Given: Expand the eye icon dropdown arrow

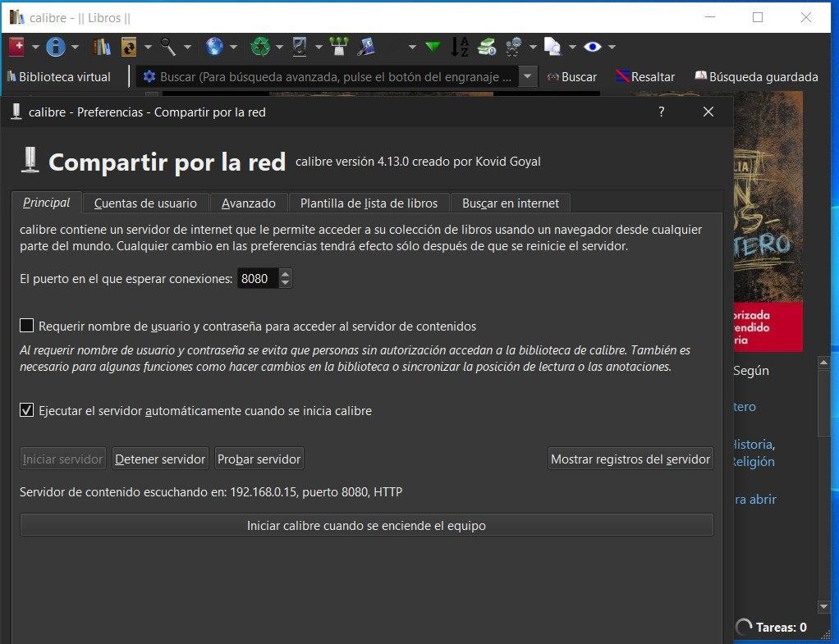Looking at the screenshot, I should tap(612, 47).
